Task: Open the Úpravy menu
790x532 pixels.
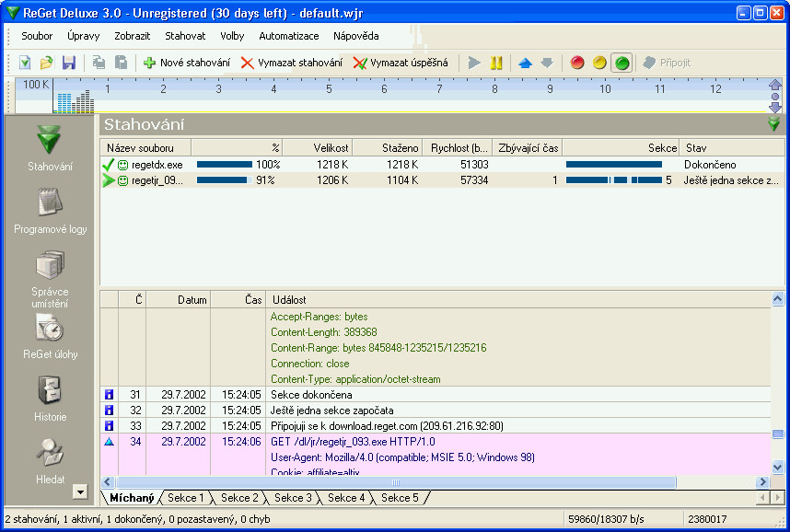Action: [x=84, y=36]
